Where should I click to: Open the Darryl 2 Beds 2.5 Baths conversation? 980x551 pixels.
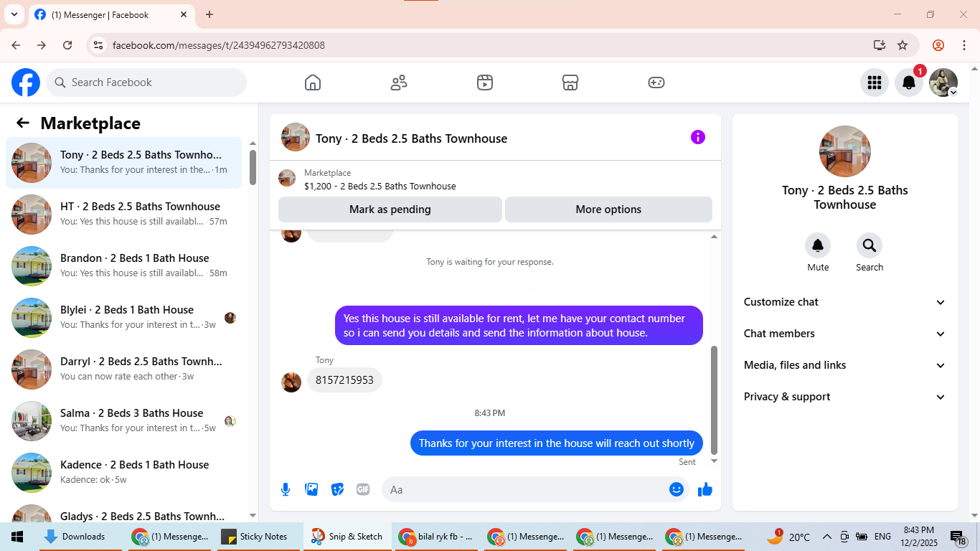coord(124,369)
